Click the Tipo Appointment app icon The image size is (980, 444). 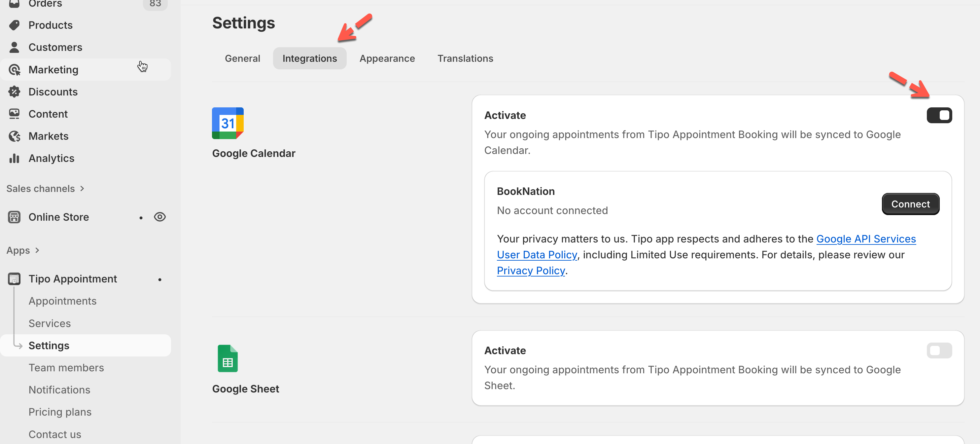coord(15,279)
